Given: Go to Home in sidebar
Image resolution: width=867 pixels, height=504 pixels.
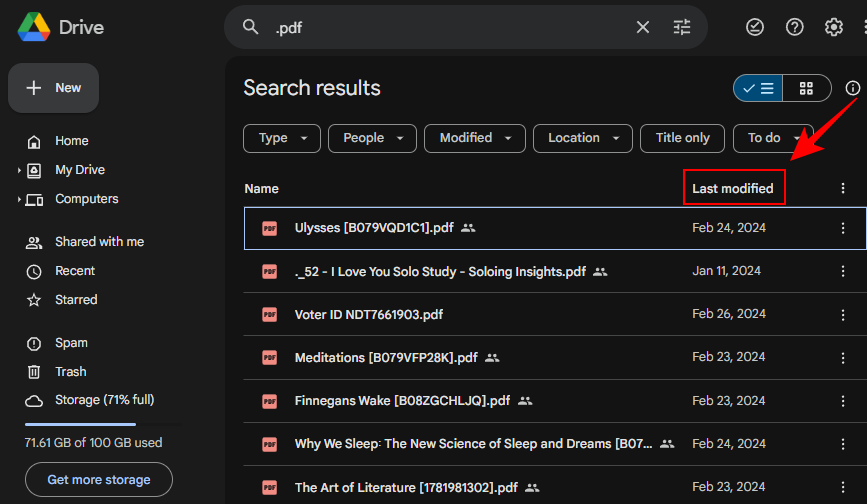Looking at the screenshot, I should 72,141.
